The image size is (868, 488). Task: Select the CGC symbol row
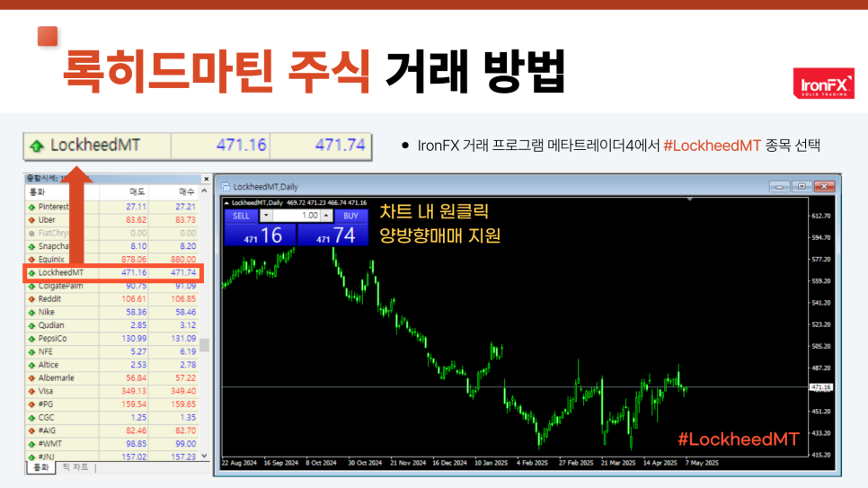[111, 417]
